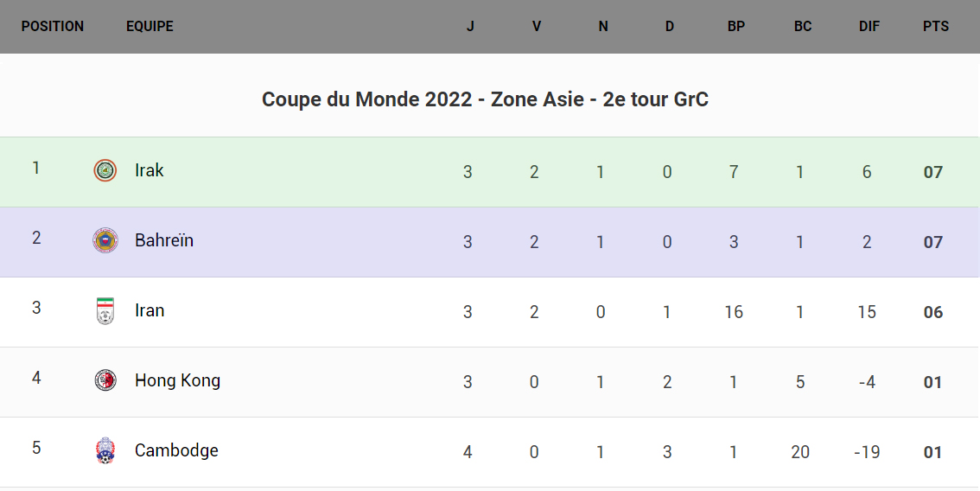Click the BC column header
Screen dimensions: 980x491
(x=803, y=26)
